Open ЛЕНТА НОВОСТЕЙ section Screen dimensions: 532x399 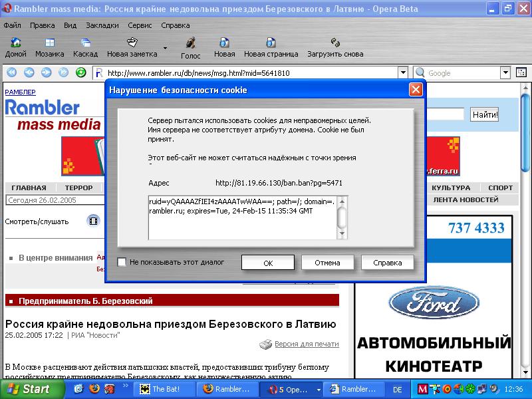[465, 199]
